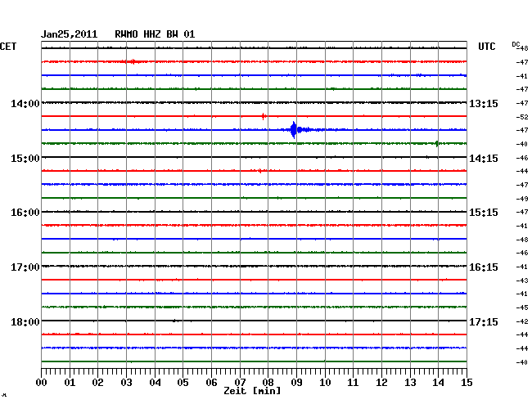The image size is (532, 404).
Task: Click minute tick label 09
Action: [296, 382]
